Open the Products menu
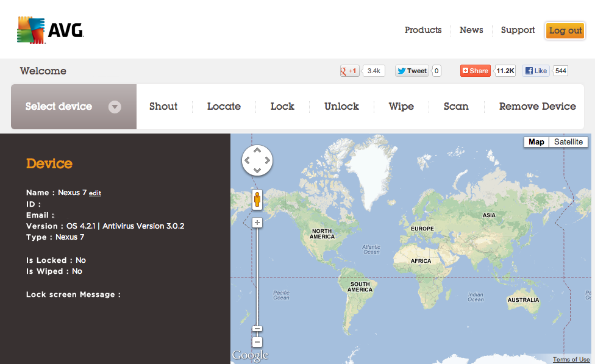This screenshot has height=364, width=595. coord(423,30)
